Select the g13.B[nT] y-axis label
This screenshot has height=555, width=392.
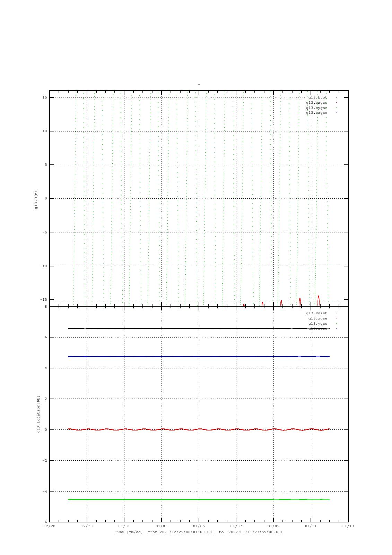pos(36,198)
